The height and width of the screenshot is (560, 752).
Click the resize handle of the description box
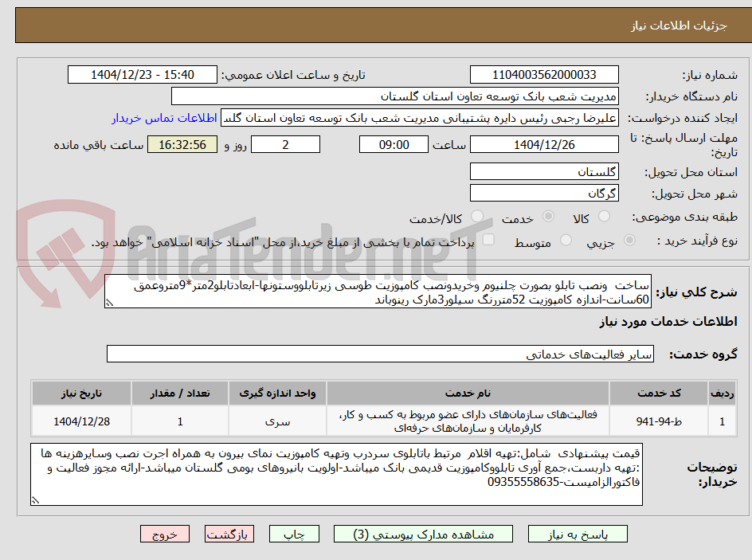coord(109,303)
